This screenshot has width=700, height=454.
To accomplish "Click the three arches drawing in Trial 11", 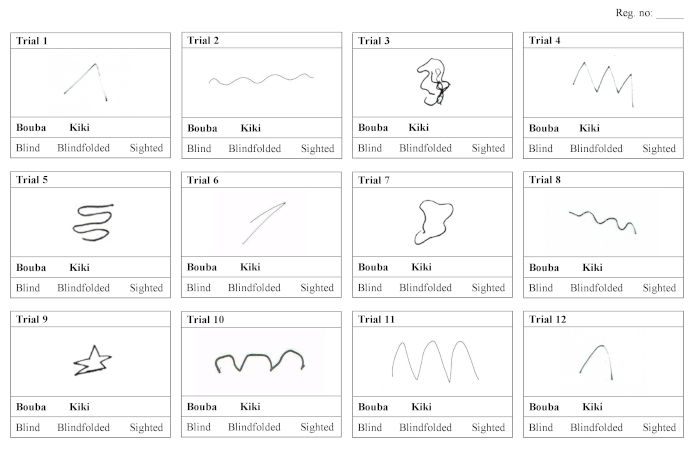I will point(433,360).
